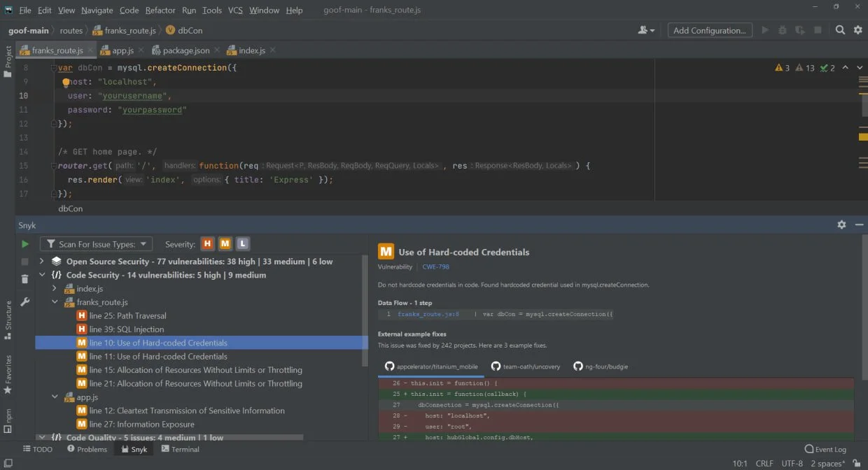This screenshot has width=868, height=470.
Task: Go to next highlighted error arrow
Action: (x=858, y=68)
